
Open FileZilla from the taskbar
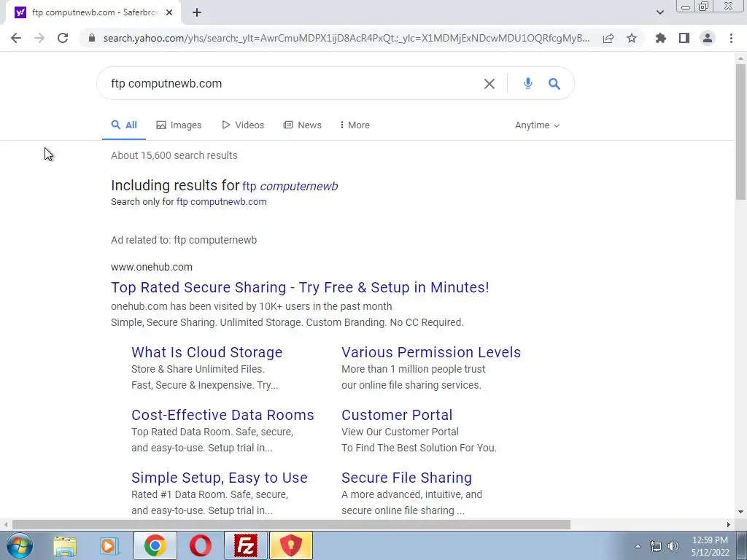[x=246, y=545]
